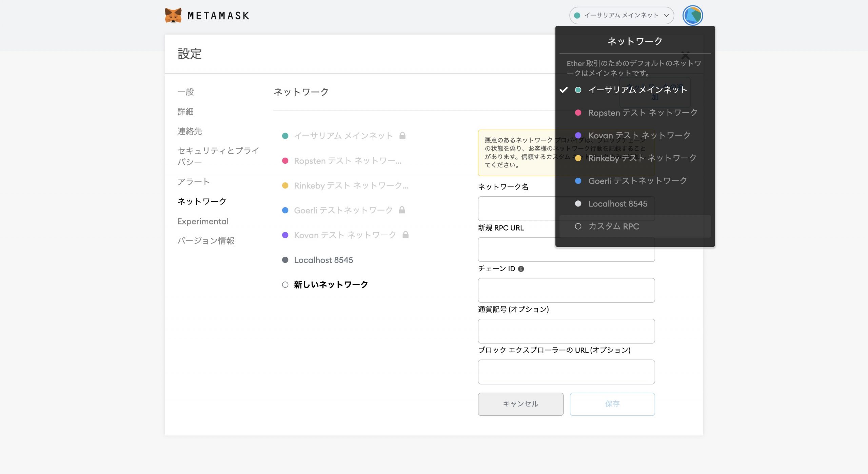Open the account avatar menu
Viewport: 868px width, 474px height.
692,15
